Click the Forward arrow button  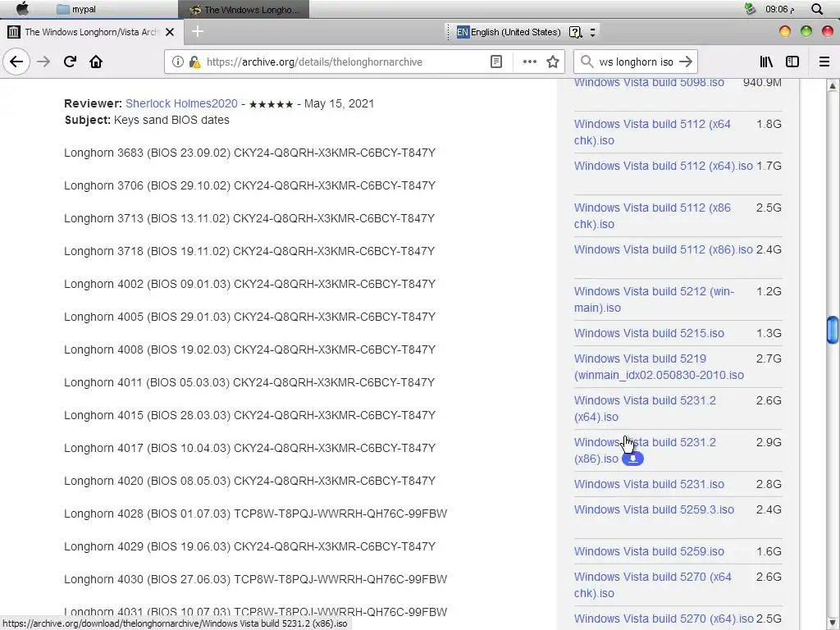coord(43,62)
